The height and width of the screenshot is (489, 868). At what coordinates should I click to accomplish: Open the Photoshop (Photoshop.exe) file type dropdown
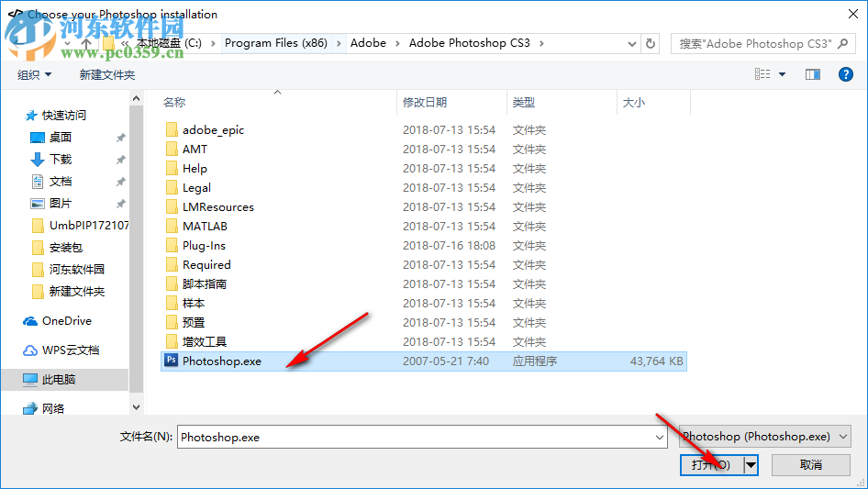765,437
